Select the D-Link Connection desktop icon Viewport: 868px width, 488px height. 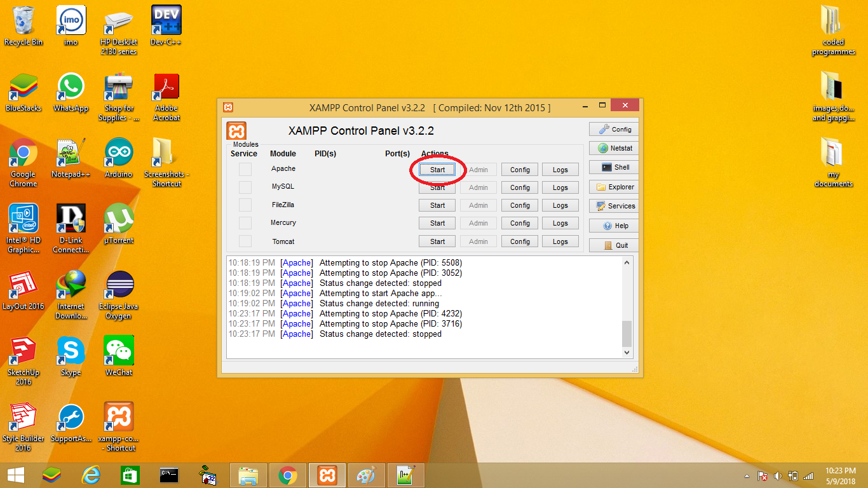coord(71,229)
